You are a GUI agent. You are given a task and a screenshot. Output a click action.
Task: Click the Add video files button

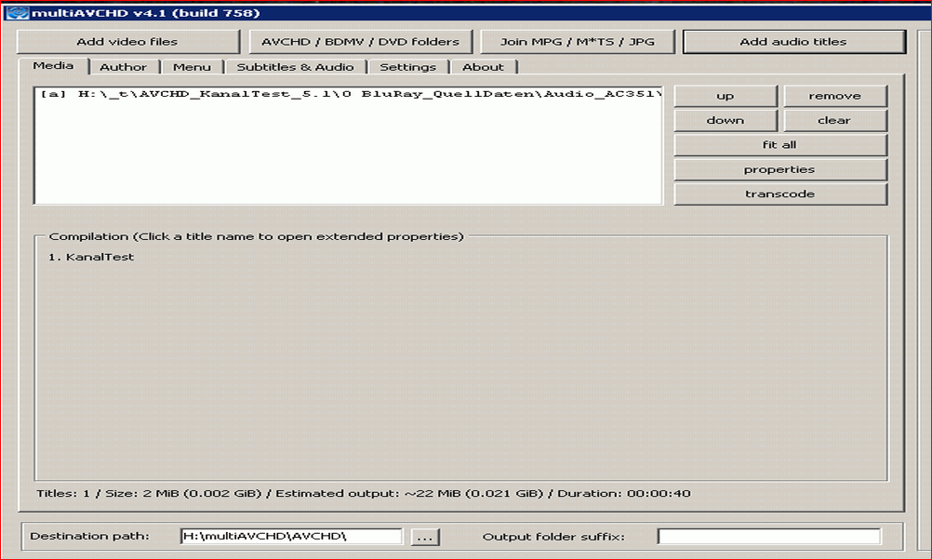[127, 42]
